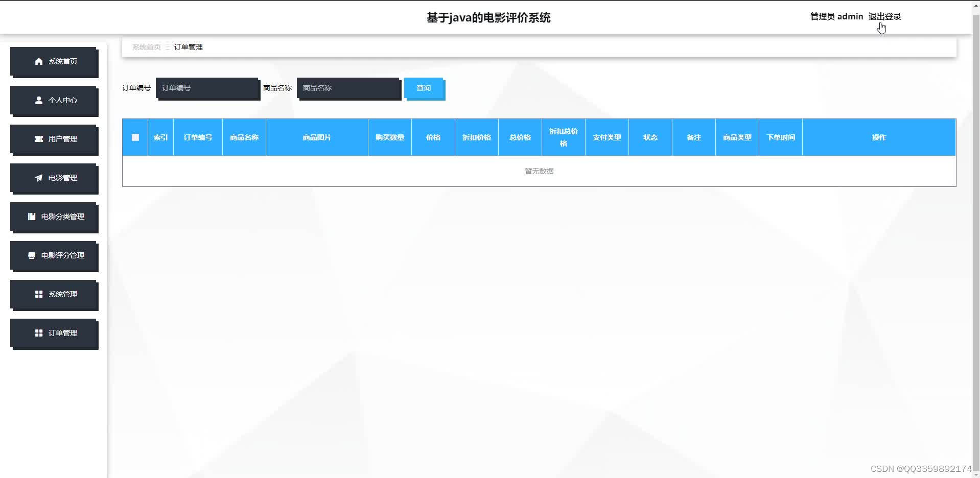Click the 总价格 column header

520,137
